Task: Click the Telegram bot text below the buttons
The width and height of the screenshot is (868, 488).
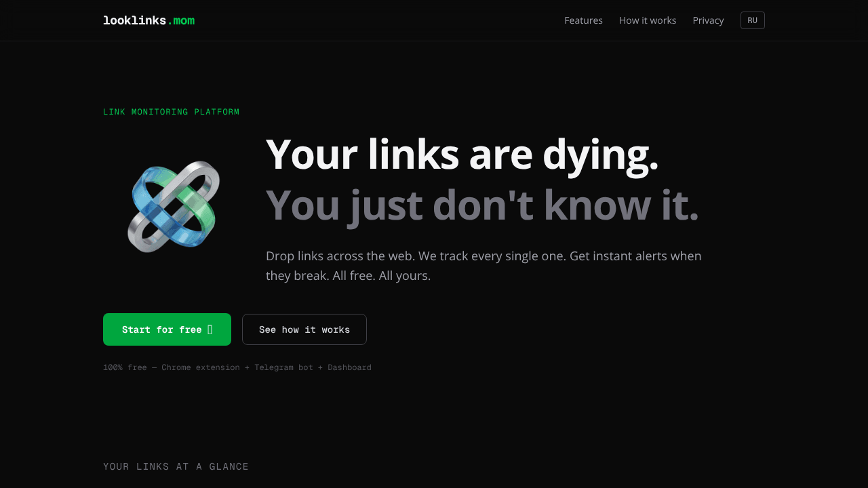Action: pyautogui.click(x=283, y=367)
